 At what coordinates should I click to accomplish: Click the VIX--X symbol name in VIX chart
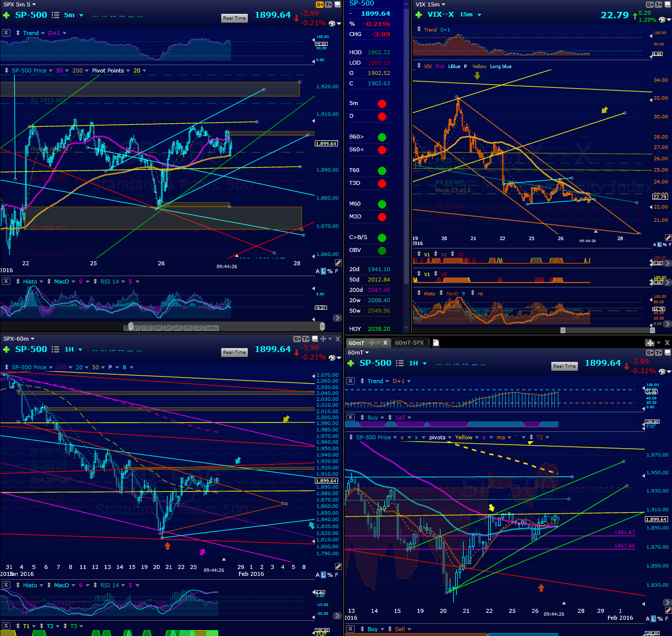coord(440,14)
